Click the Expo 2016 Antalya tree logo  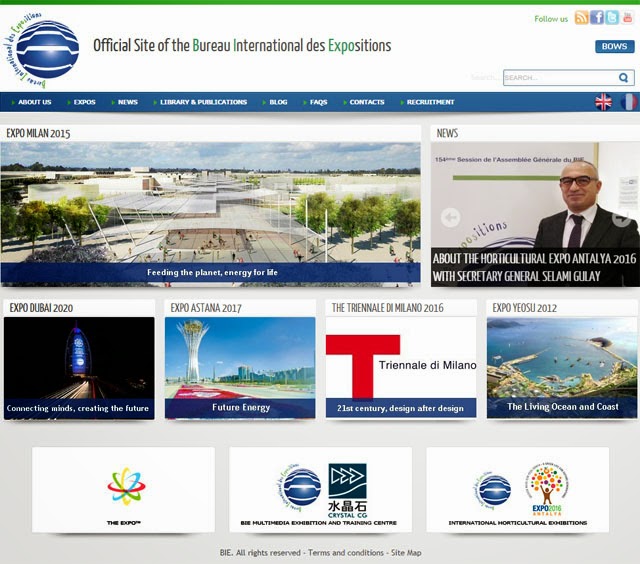pos(547,489)
